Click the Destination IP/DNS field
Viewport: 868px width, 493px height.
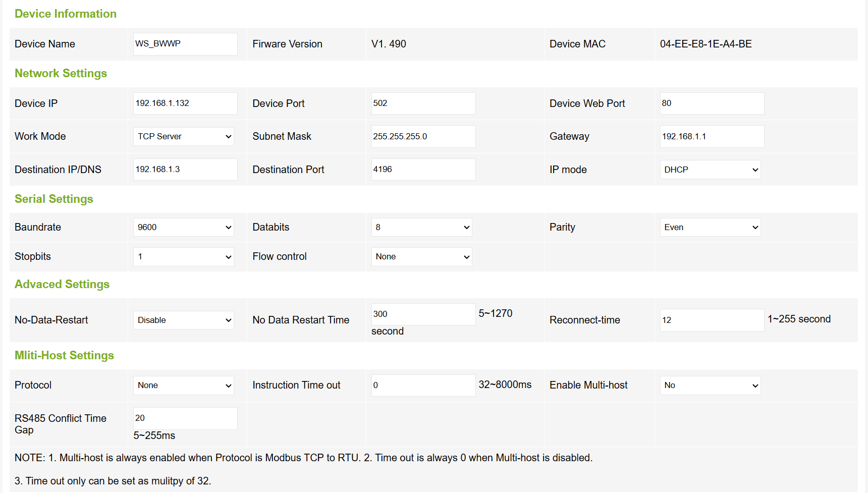tap(185, 170)
